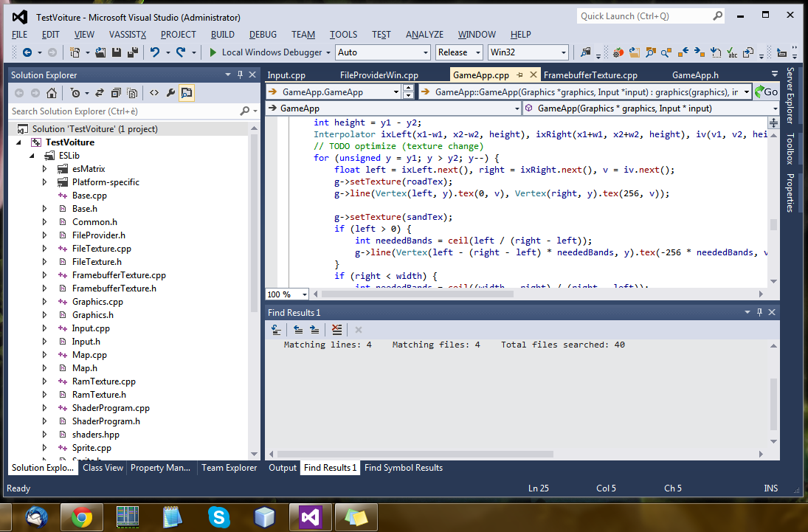Click Save All in the main toolbar
This screenshot has height=532, width=808.
point(133,52)
